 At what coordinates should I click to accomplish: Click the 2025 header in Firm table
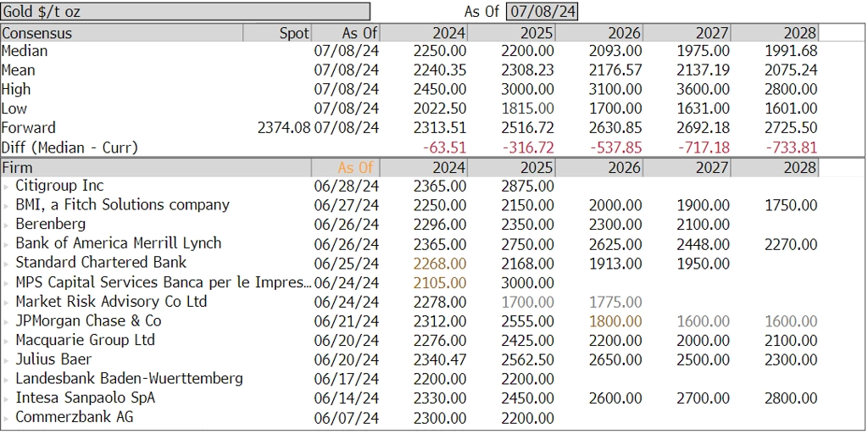tap(511, 167)
